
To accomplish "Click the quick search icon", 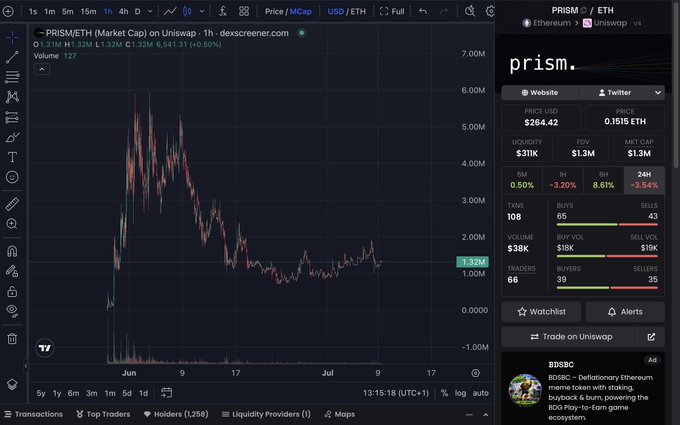I will tap(470, 11).
